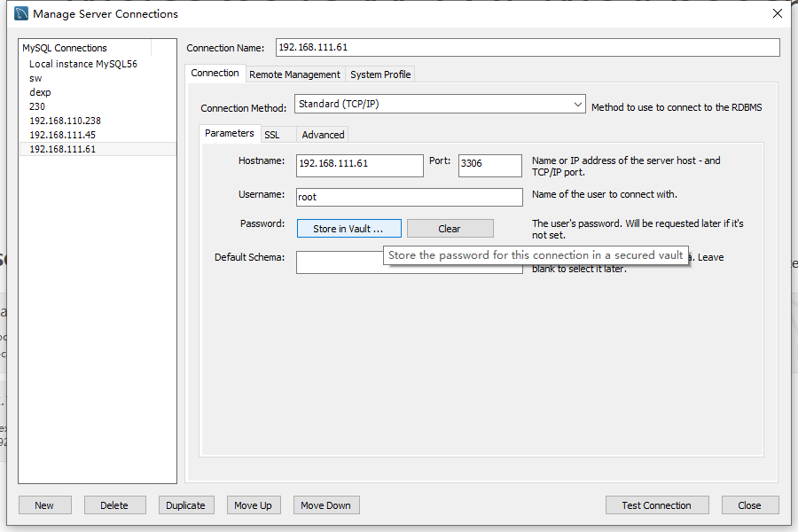Switch to the Connection tab

click(x=215, y=74)
